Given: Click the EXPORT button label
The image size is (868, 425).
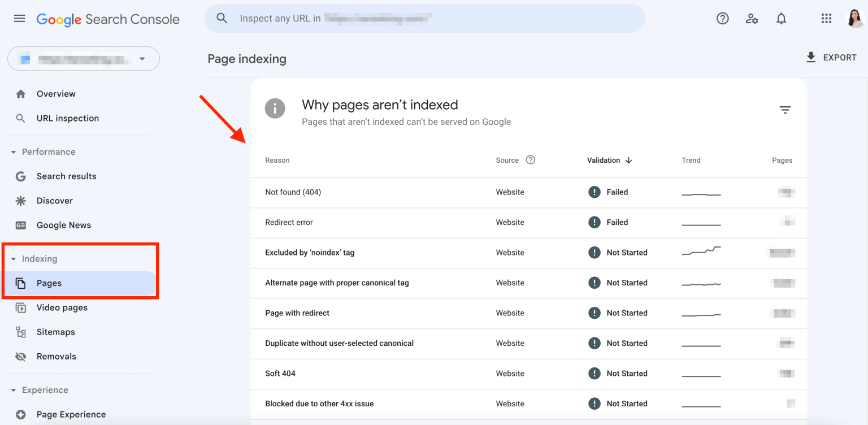Looking at the screenshot, I should 840,58.
